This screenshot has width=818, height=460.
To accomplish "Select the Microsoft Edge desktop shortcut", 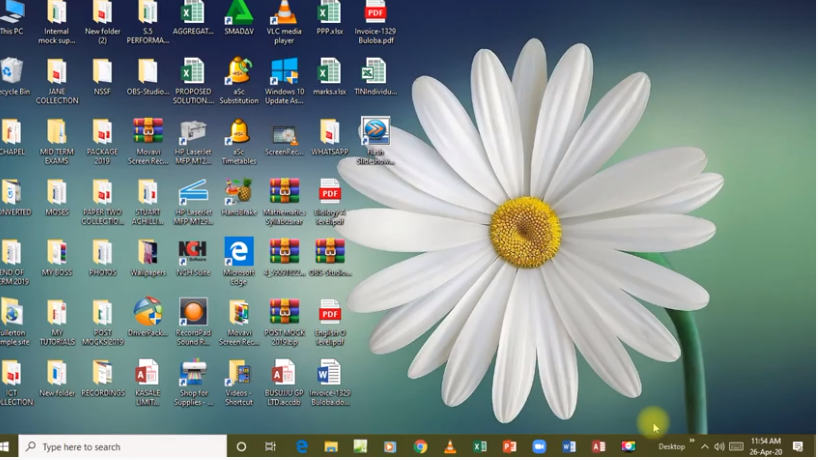I will point(239,252).
